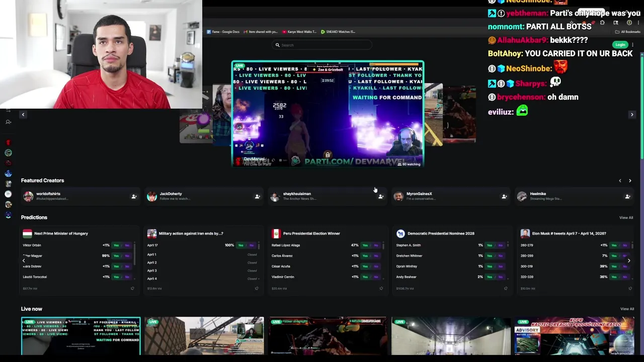Image resolution: width=644 pixels, height=362 pixels.
Task: Pin the Elon Musk tweets prediction
Action: pyautogui.click(x=630, y=289)
